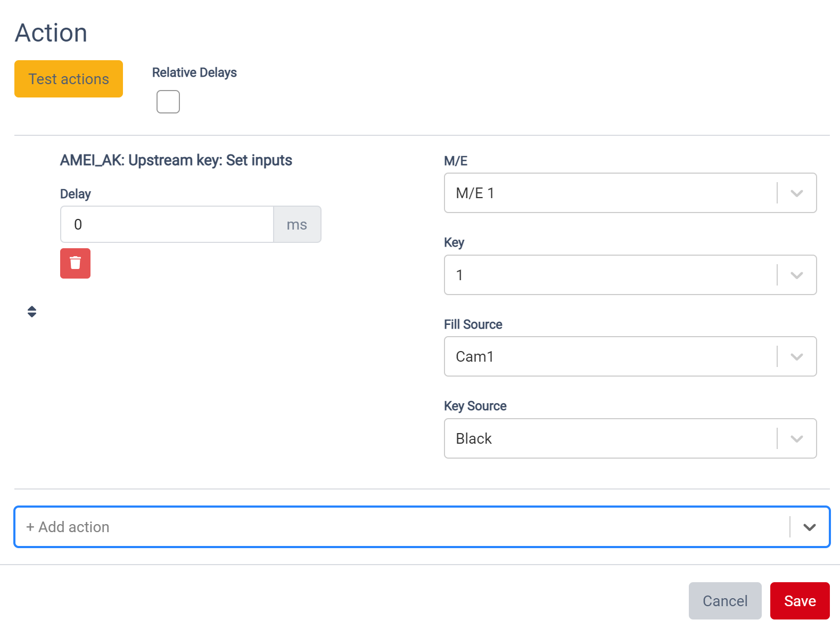Select the M/E 1 combo box
Image resolution: width=840 pixels, height=636 pixels.
coord(630,193)
